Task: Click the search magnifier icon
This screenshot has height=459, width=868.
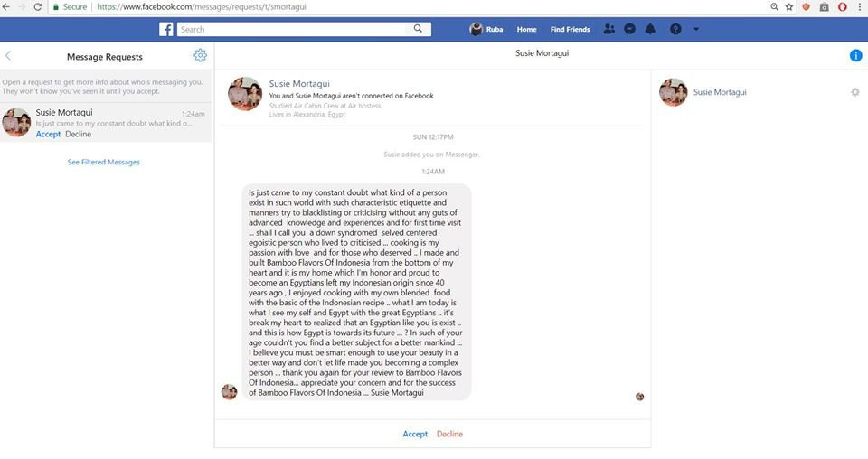Action: pos(418,29)
